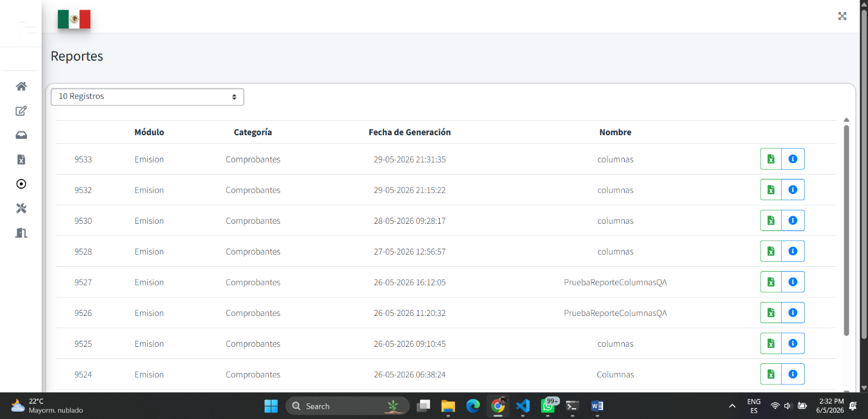The image size is (868, 419).
Task: Click PruebaReporteColumnasQA in row 9527
Action: [x=615, y=282]
